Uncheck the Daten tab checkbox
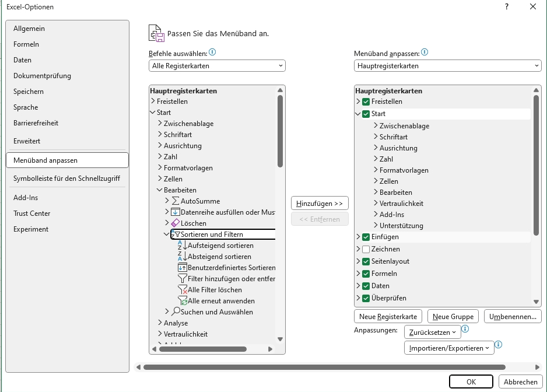This screenshot has width=547, height=392. click(x=366, y=286)
